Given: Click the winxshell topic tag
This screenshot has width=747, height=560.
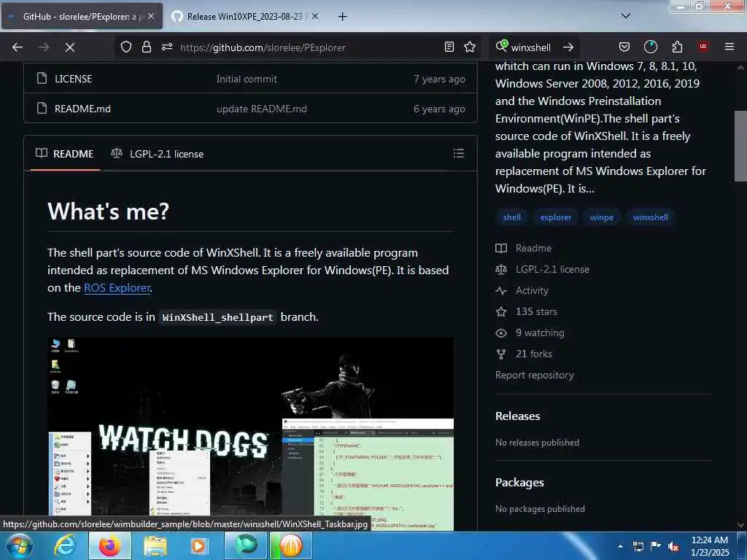Looking at the screenshot, I should coord(650,217).
